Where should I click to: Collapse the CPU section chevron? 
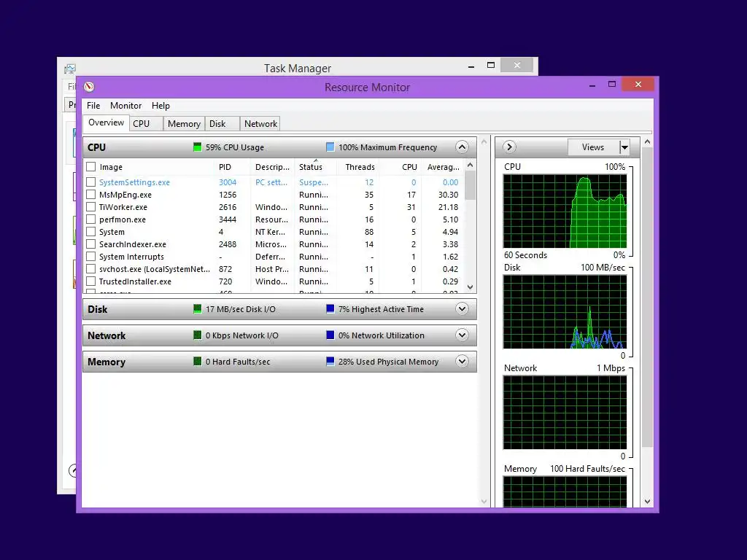tap(462, 147)
